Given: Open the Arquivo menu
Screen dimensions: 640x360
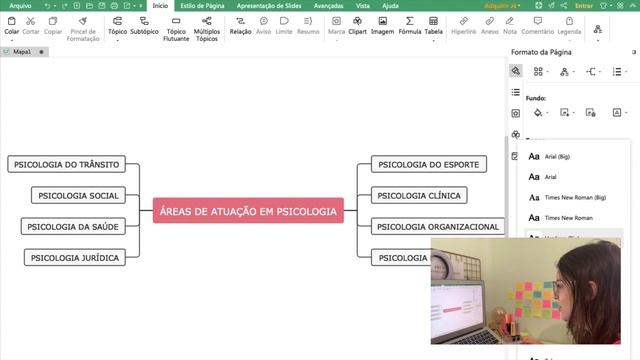Looking at the screenshot, I should click(x=20, y=6).
